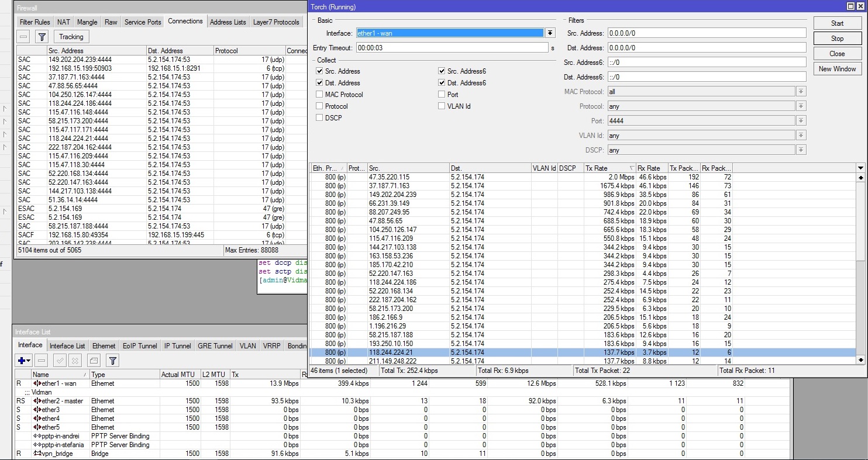The height and width of the screenshot is (460, 868).
Task: Click the ether4 interface icon
Action: tap(37, 419)
